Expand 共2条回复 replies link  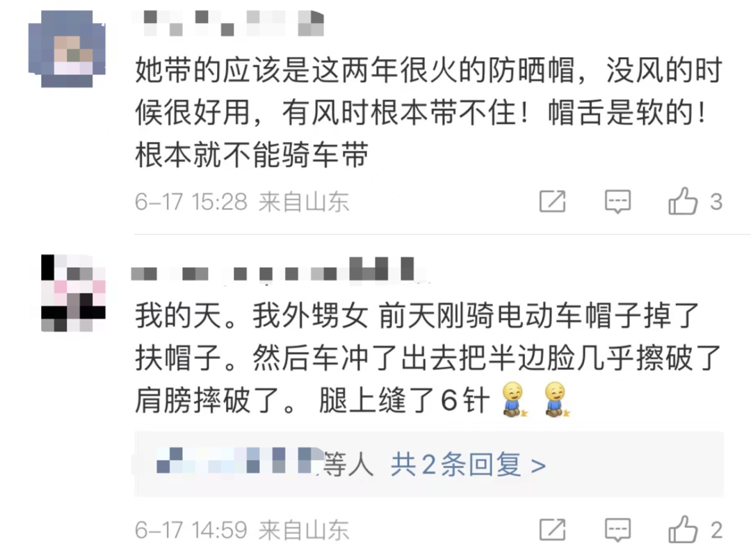coord(468,464)
